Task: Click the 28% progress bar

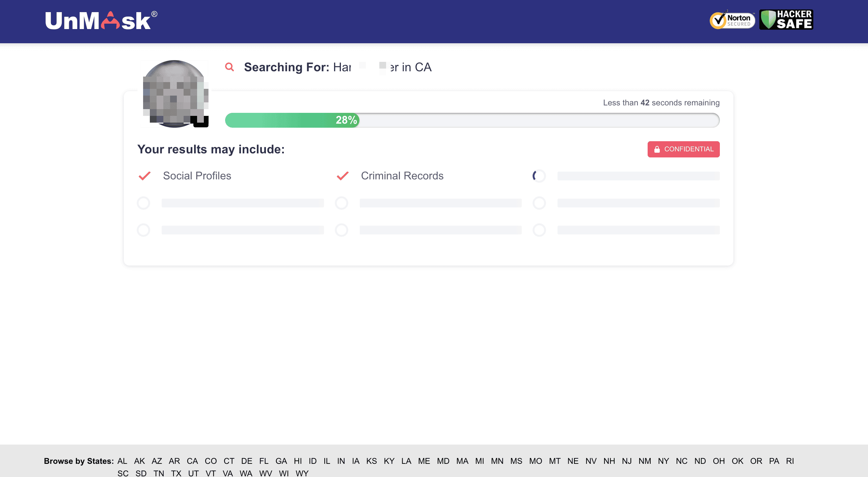Action: [x=292, y=120]
